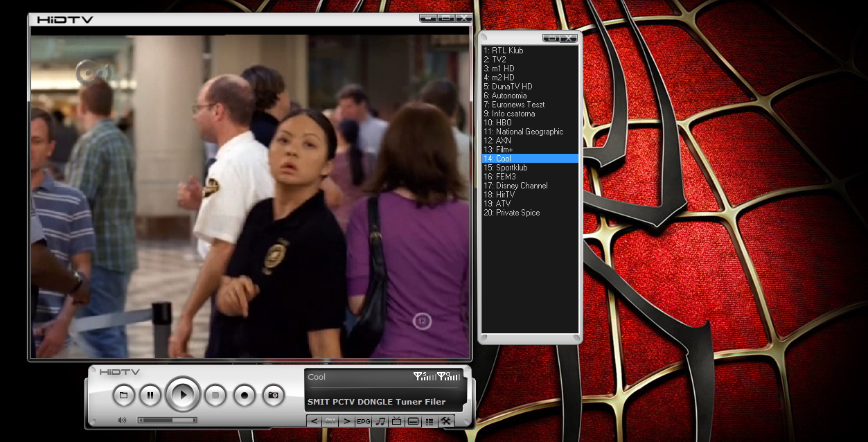
Task: Adjust the volume slider
Action: [x=167, y=420]
